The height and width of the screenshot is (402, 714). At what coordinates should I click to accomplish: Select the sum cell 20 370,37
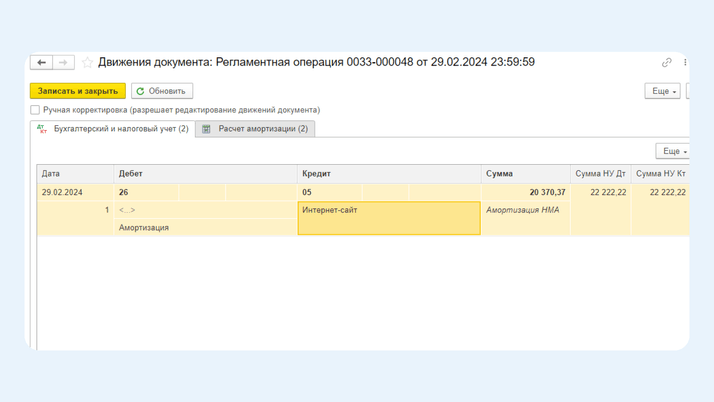pyautogui.click(x=526, y=192)
